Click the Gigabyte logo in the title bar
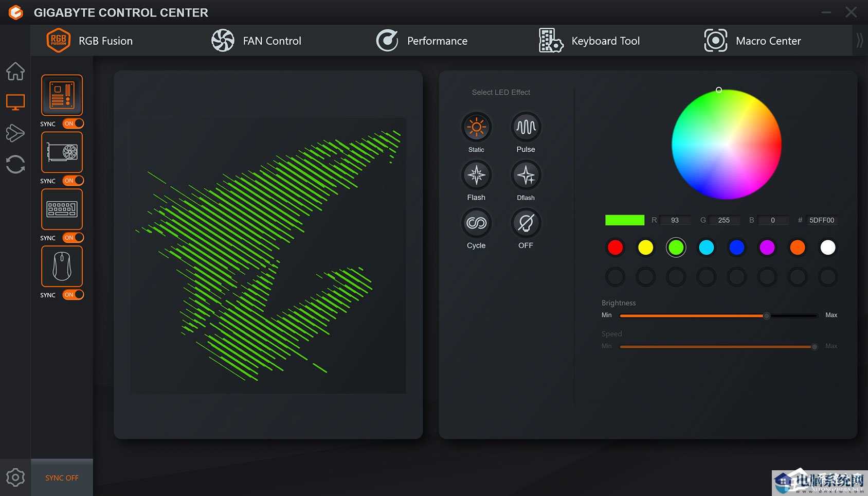The image size is (868, 496). 16,12
